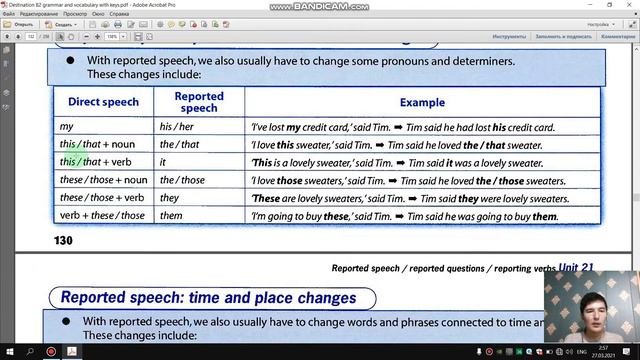Click the vertical scrollbar up arrow
The width and height of the screenshot is (640, 360).
point(636,49)
